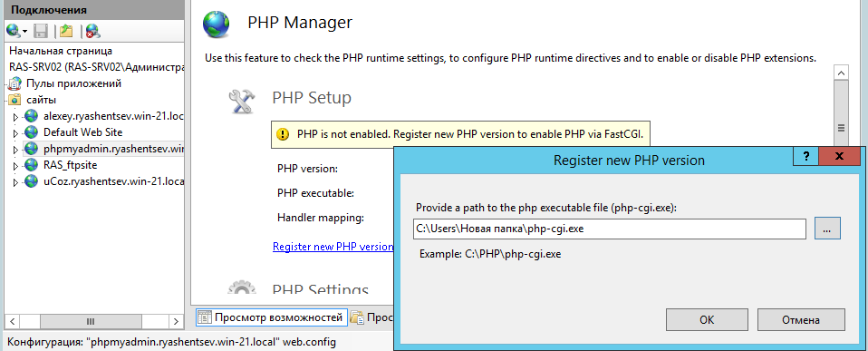868x351 pixels.
Task: Click the browse ellipsis button
Action: [x=827, y=229]
